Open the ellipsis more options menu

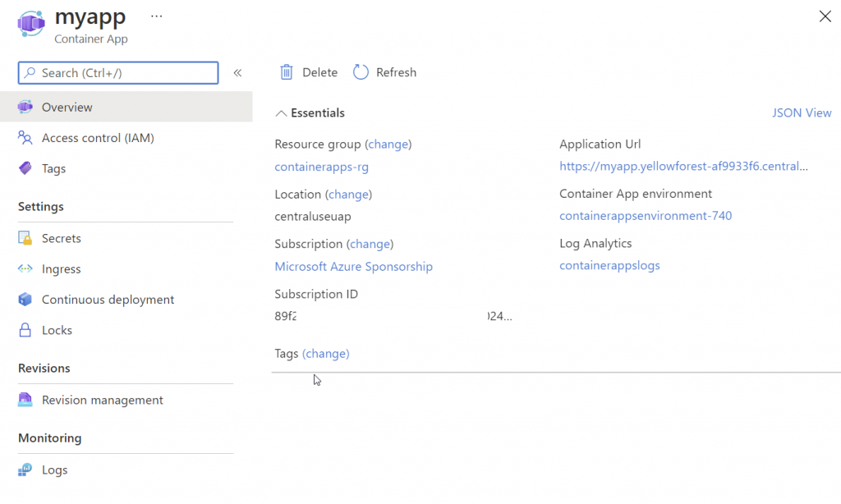click(x=157, y=16)
